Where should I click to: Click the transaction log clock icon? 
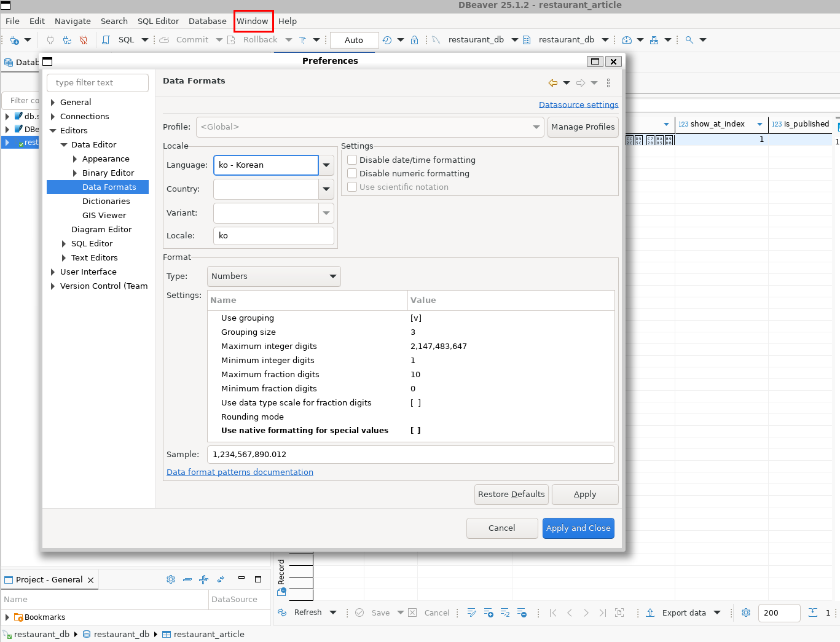click(x=387, y=40)
